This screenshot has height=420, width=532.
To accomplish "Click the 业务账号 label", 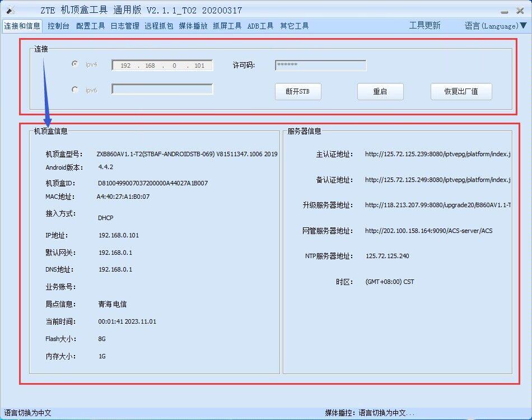I will 60,287.
